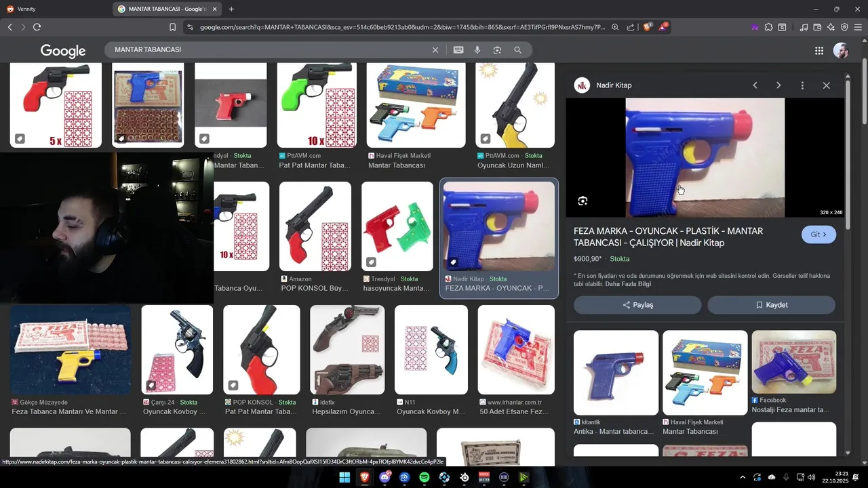This screenshot has width=868, height=488.
Task: Open search by image camera icon
Action: click(x=497, y=49)
